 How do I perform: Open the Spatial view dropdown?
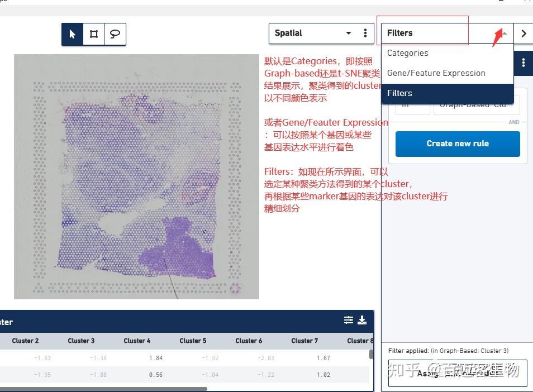click(348, 34)
